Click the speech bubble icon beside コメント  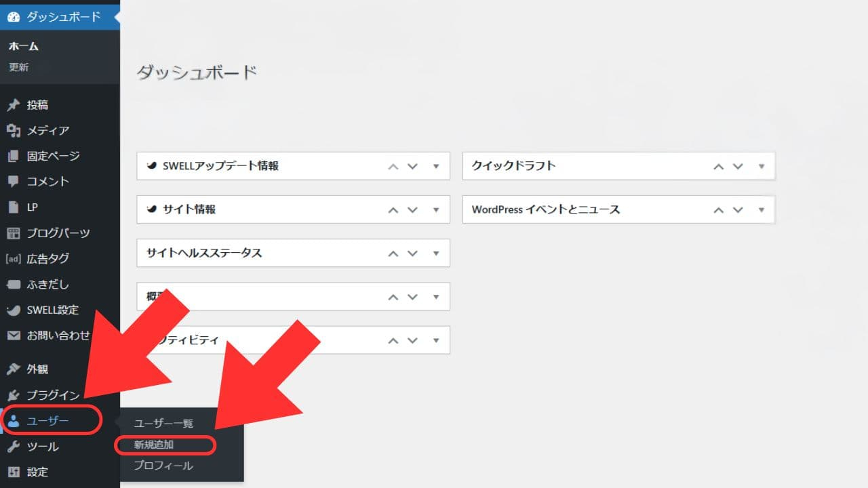tap(13, 182)
